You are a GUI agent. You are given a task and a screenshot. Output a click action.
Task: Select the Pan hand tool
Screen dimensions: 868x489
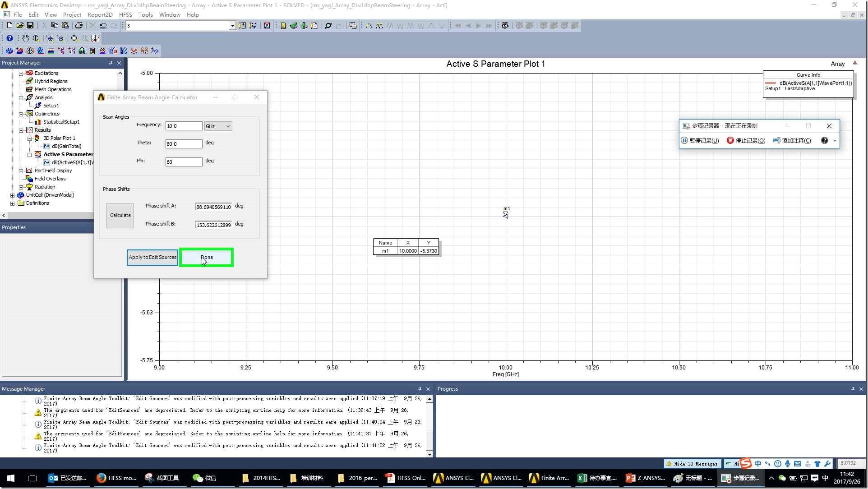(26, 38)
